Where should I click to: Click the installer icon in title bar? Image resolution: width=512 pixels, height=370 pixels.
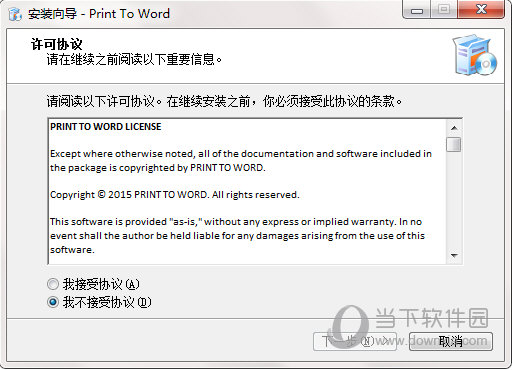pos(15,14)
